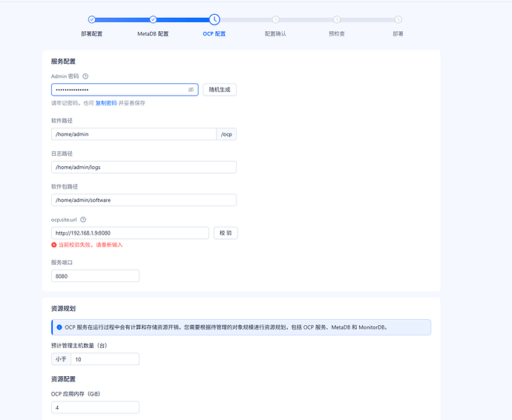Focus 服务端口 field with 8080
Viewport: 512px width, 420px height.
(x=95, y=276)
